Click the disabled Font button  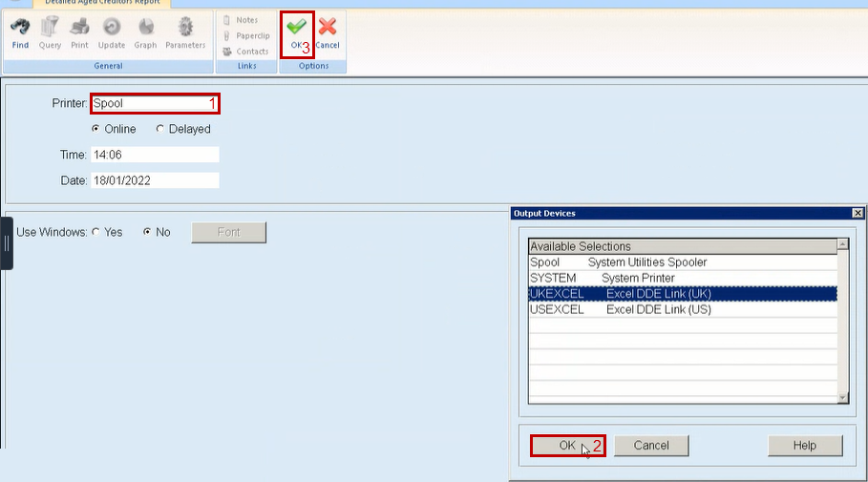(228, 233)
